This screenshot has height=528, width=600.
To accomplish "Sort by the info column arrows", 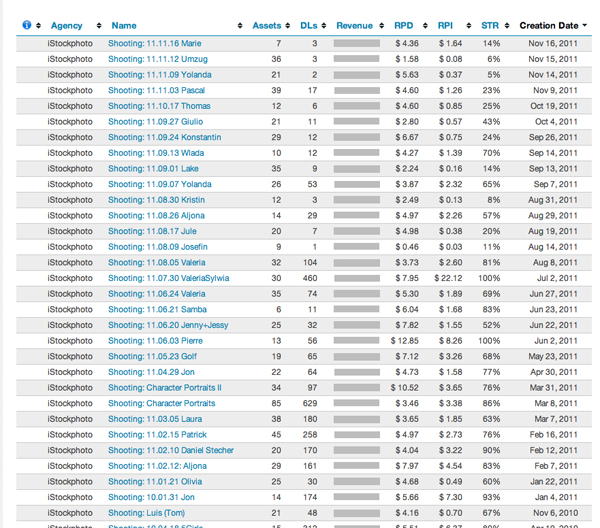I will coord(38,26).
